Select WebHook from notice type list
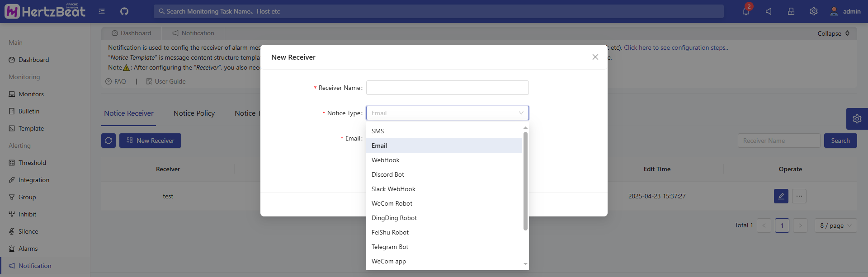The height and width of the screenshot is (277, 868). click(x=386, y=160)
